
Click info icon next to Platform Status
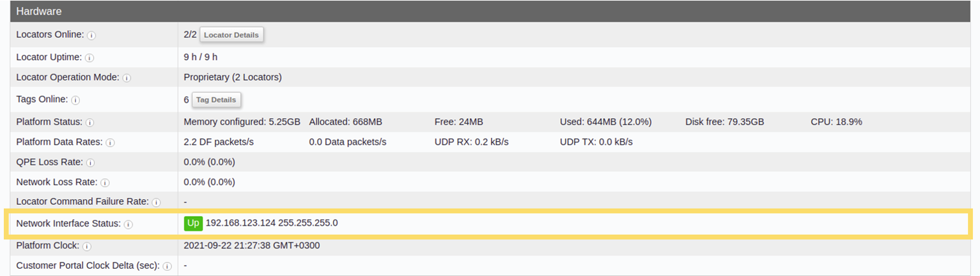(90, 122)
